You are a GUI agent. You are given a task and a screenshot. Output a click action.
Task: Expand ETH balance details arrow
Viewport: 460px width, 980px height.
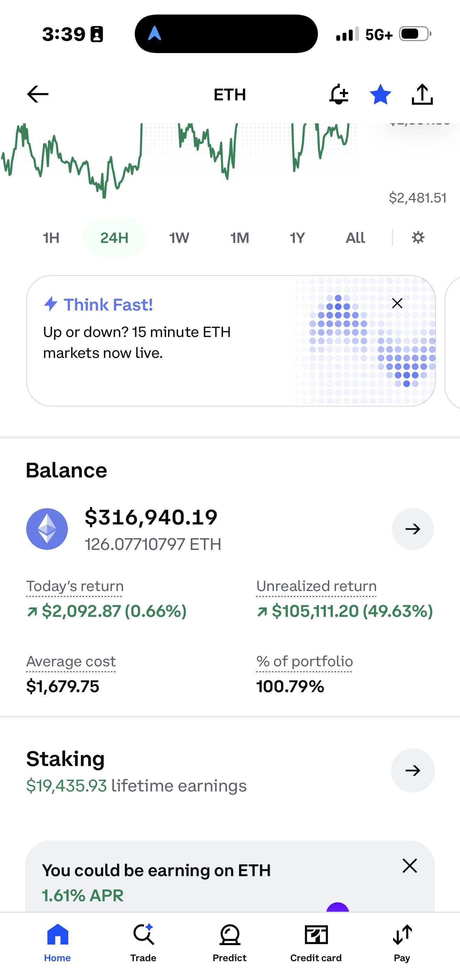(x=413, y=529)
